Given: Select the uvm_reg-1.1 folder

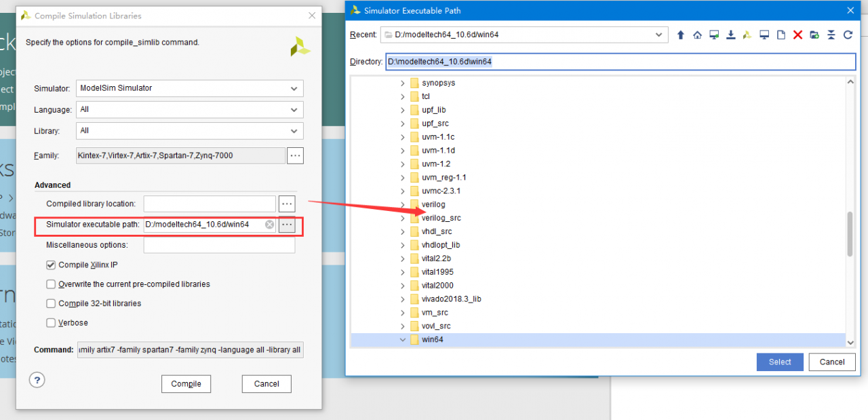Looking at the screenshot, I should pos(444,177).
